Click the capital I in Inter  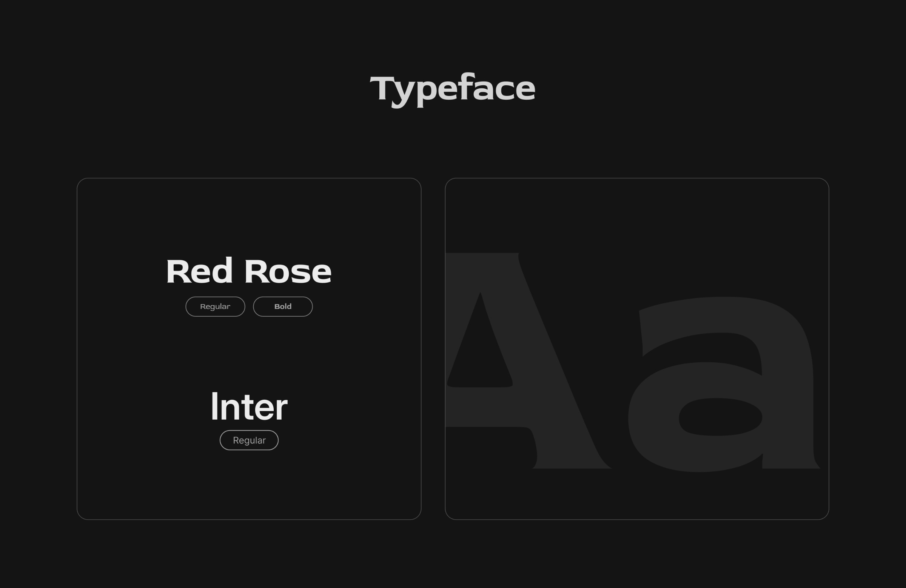[x=214, y=406]
